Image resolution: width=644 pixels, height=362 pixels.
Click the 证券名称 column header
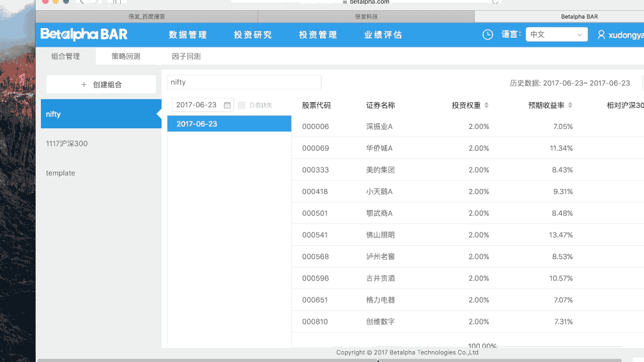pyautogui.click(x=380, y=105)
